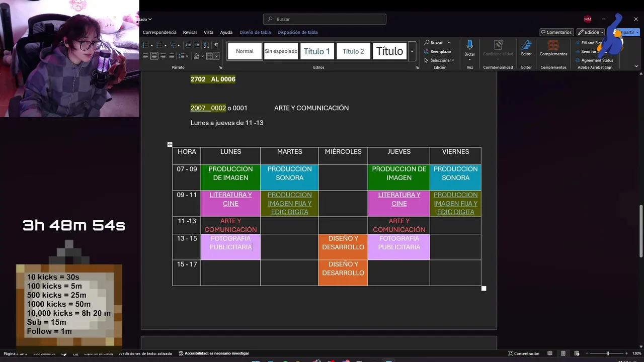Image resolution: width=644 pixels, height=362 pixels.
Task: Click the Reemplazar command
Action: point(438,51)
